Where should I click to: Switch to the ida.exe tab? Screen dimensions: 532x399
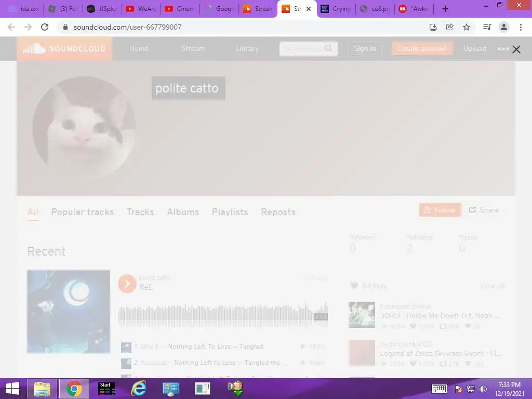(23, 9)
